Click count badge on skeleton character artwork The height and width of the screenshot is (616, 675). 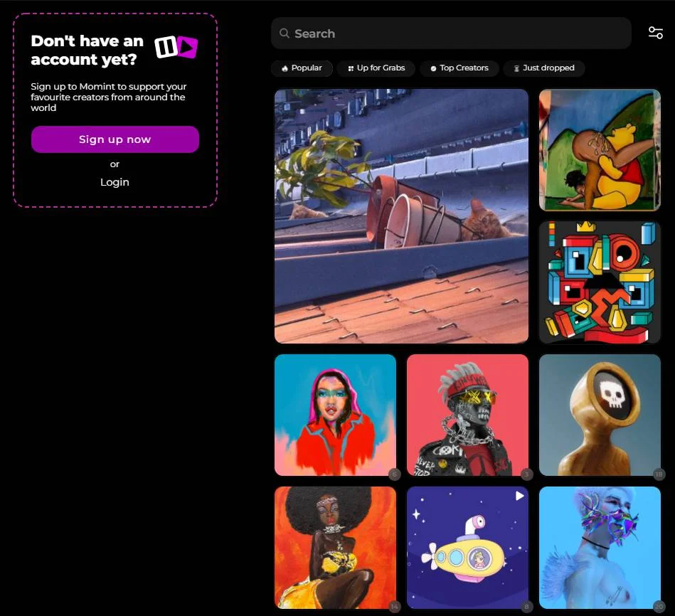(526, 474)
